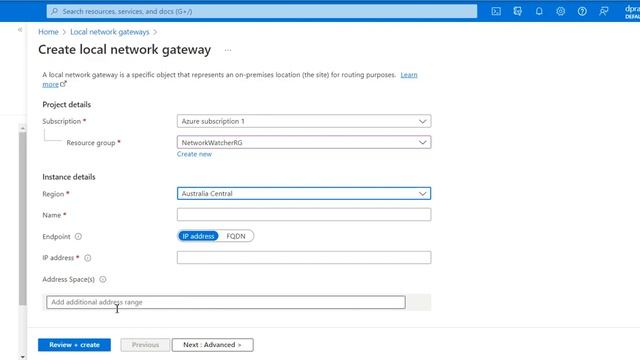Click the sidebar scrollbar down arrow
The width and height of the screenshot is (640, 360).
(x=22, y=357)
